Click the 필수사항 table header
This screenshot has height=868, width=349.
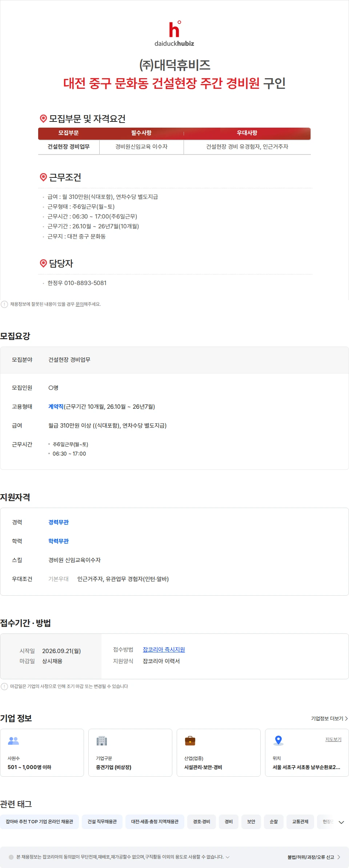[141, 133]
